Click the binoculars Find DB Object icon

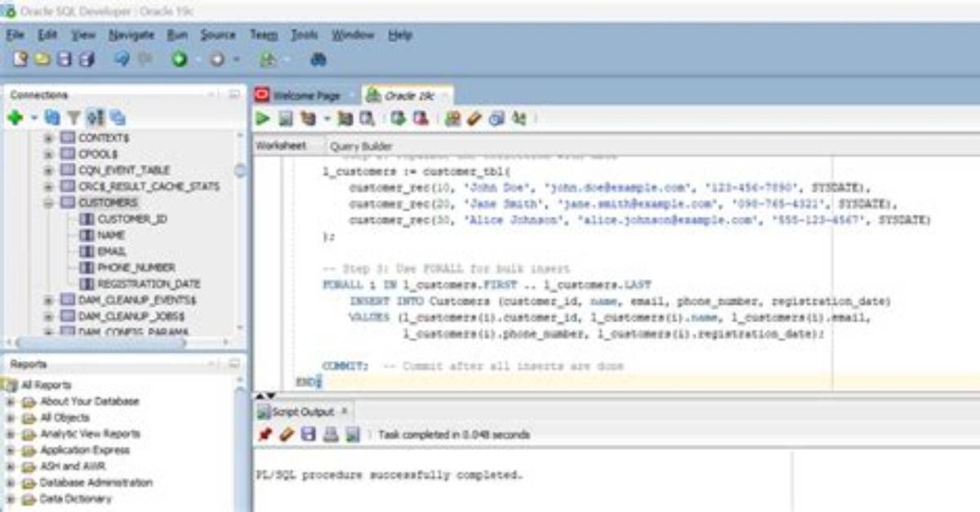pos(318,59)
